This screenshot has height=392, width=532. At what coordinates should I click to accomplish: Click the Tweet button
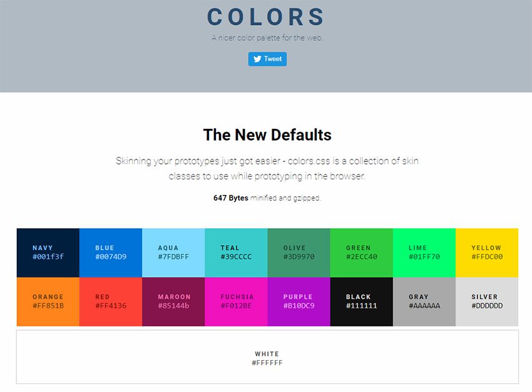click(x=268, y=59)
